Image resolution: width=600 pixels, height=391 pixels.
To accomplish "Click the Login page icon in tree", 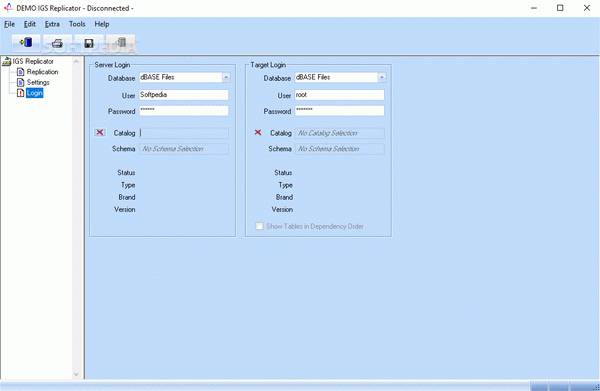I will coord(21,93).
